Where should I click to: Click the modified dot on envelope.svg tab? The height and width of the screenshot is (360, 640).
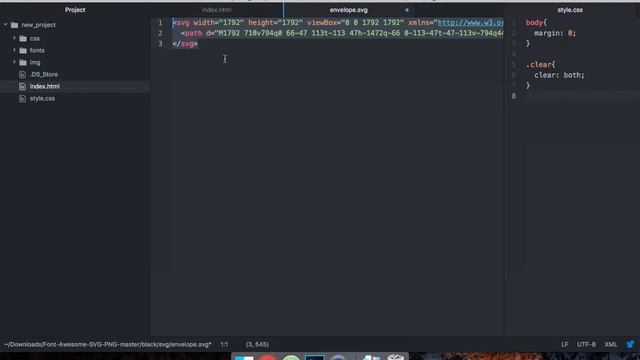point(407,10)
